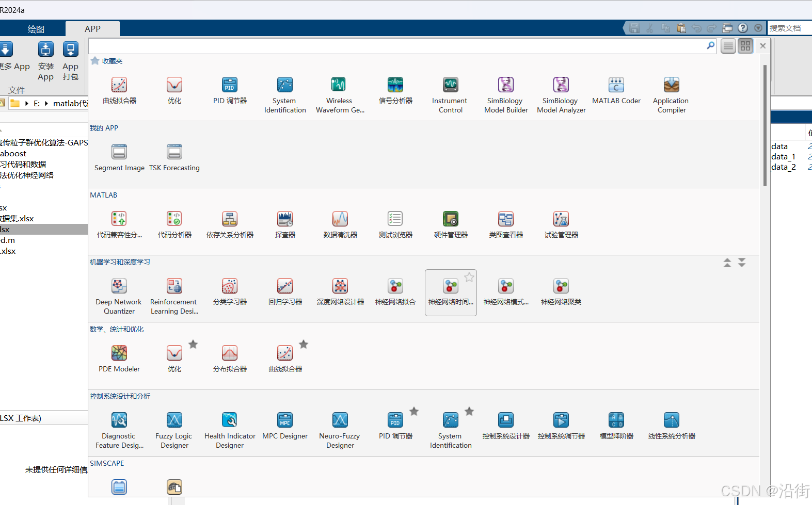Screen dimensions: 812x505
Task: Switch to the 绘图 ribbon tab
Action: [36, 29]
